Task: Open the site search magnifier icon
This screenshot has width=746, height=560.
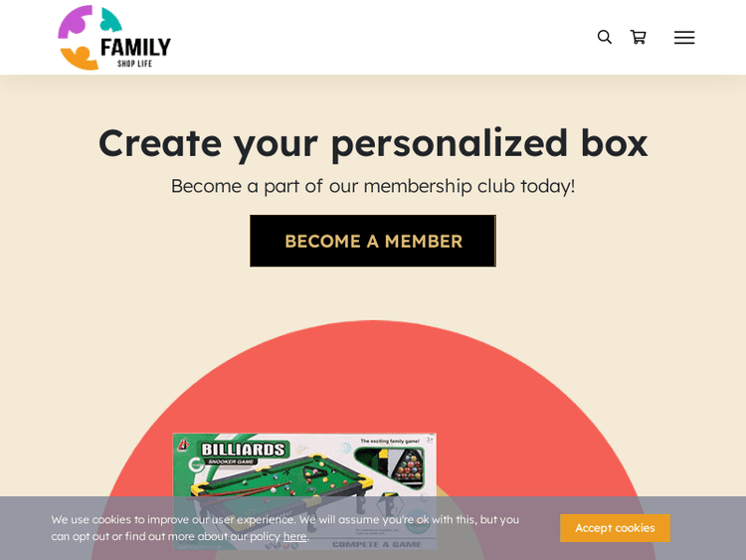Action: pos(604,37)
